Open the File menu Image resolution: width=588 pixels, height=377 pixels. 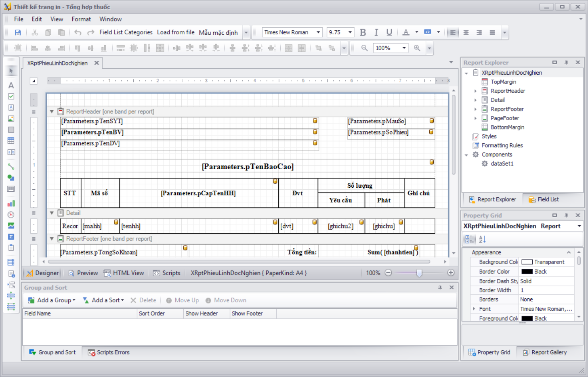pyautogui.click(x=19, y=19)
